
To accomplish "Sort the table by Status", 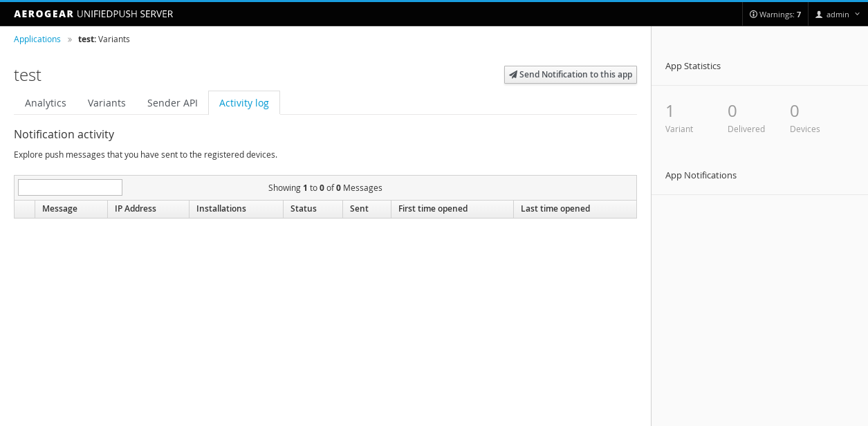I will (304, 209).
